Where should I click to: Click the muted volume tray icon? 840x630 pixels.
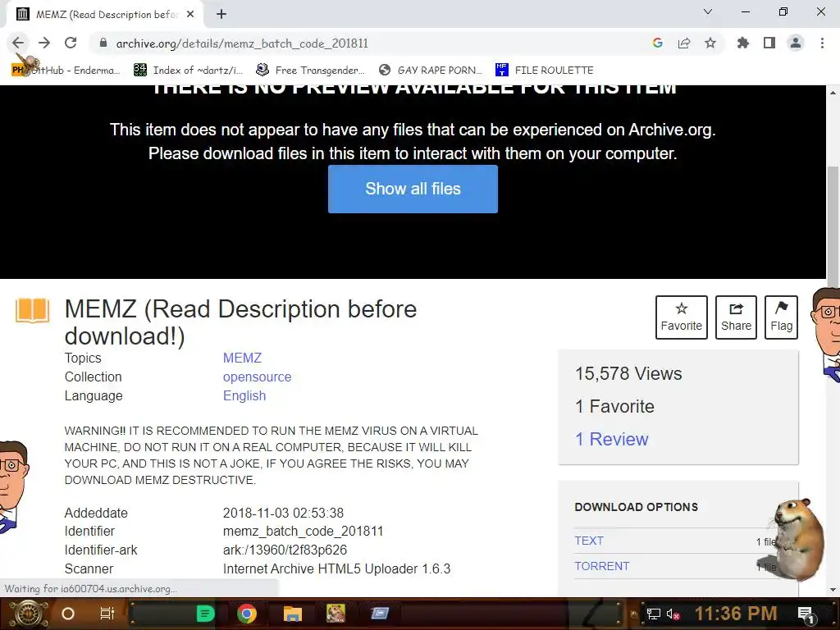point(673,614)
